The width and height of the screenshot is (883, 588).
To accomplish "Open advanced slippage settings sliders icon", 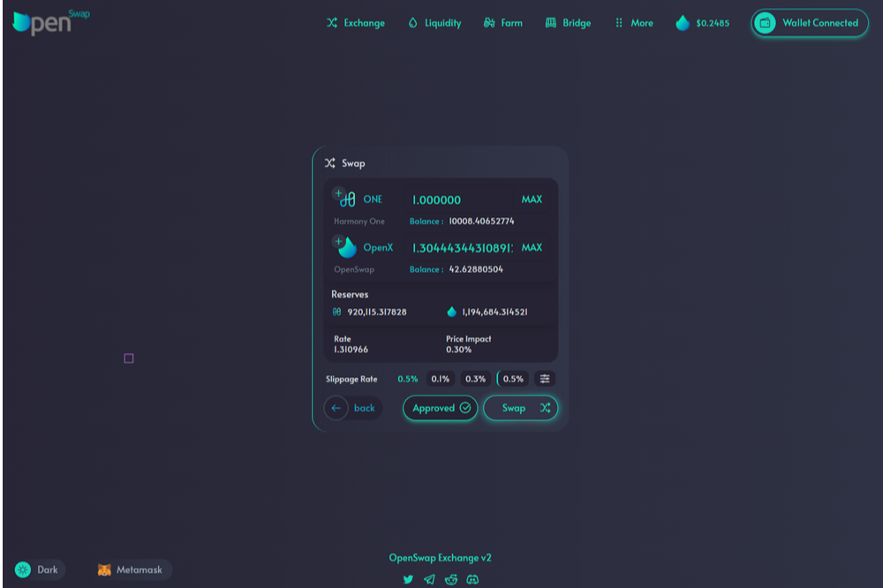I will 544,378.
